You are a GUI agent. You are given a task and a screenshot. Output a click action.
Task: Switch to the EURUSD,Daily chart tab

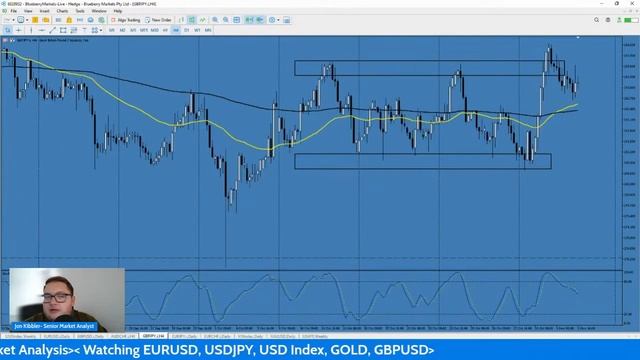57,336
